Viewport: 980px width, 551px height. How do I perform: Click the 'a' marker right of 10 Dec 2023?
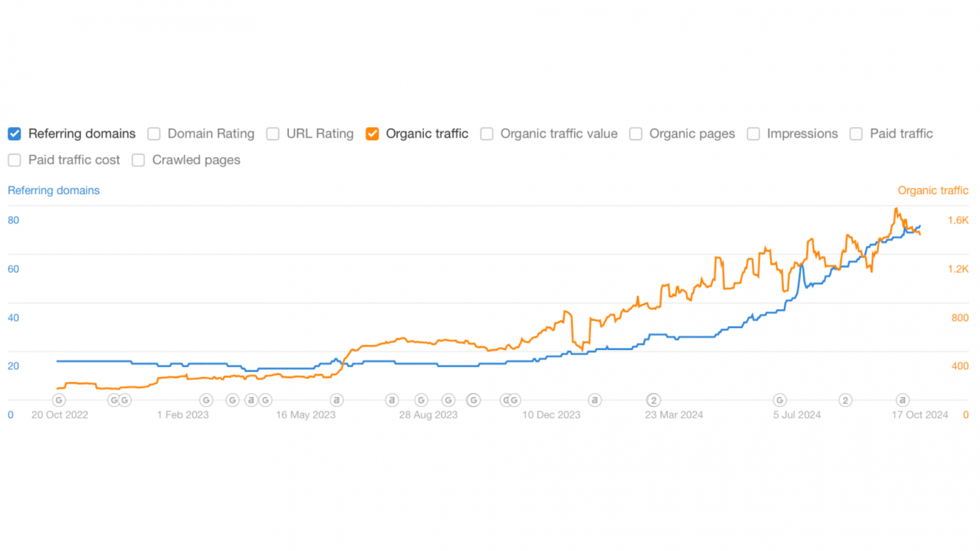595,400
